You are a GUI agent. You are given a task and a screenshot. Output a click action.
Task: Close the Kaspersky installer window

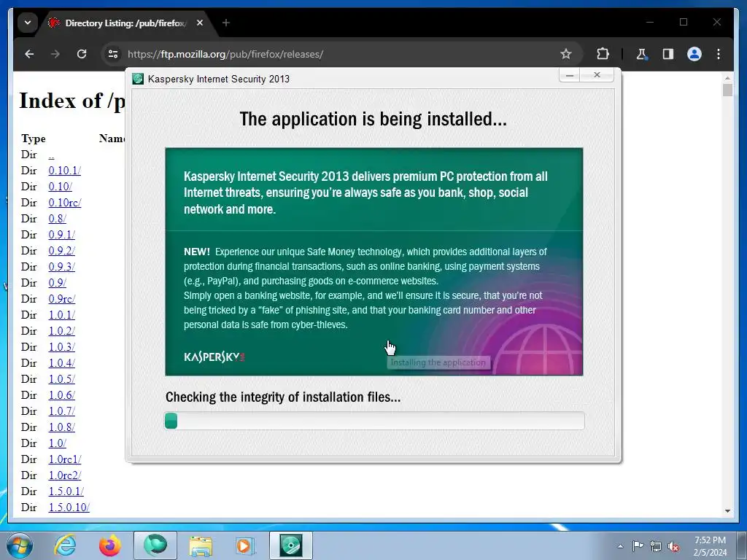597,75
